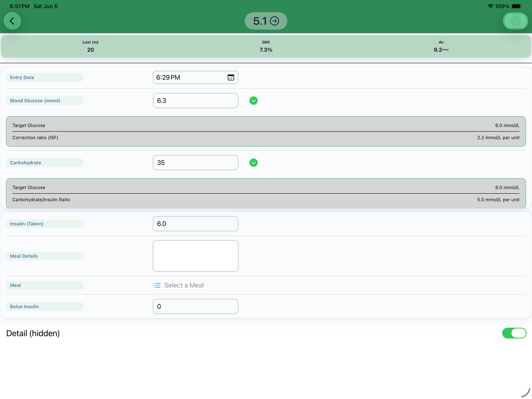Tap the arrow icon beside 5.1
532x399 pixels.
[x=275, y=21]
